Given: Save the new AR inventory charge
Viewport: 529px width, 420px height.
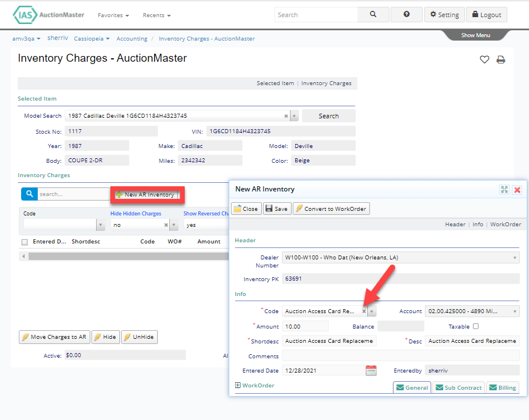Looking at the screenshot, I should coord(277,209).
